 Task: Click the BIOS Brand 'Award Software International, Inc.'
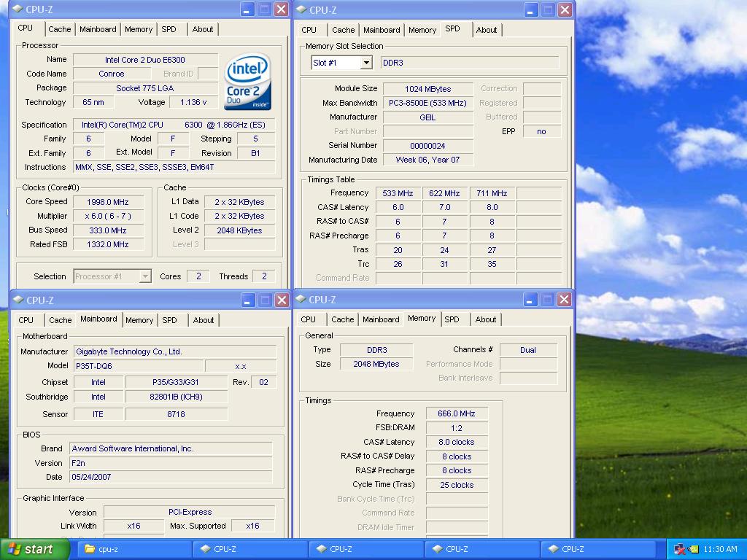click(x=171, y=448)
